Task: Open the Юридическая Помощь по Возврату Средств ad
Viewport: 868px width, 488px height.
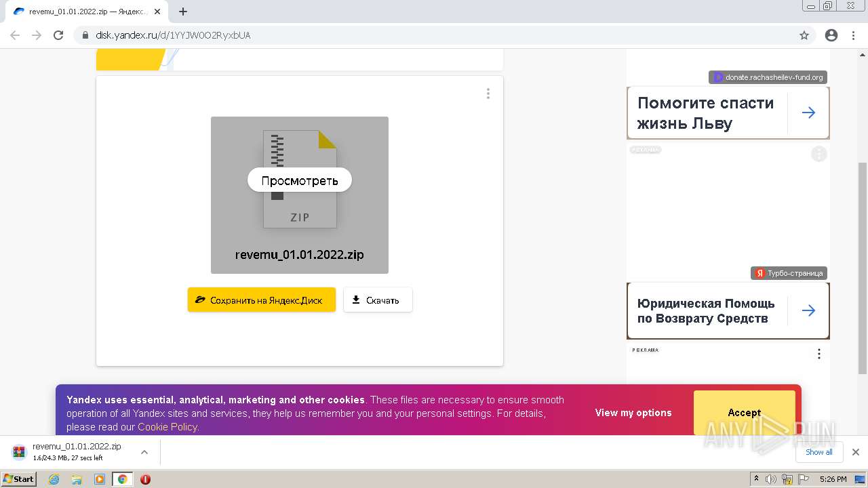Action: click(705, 311)
